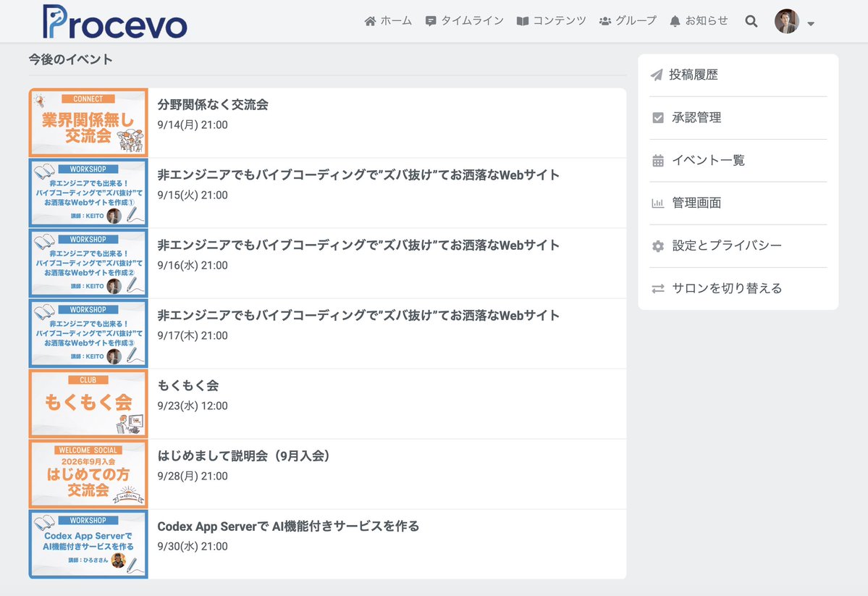Click the Procevo logo

click(x=115, y=22)
